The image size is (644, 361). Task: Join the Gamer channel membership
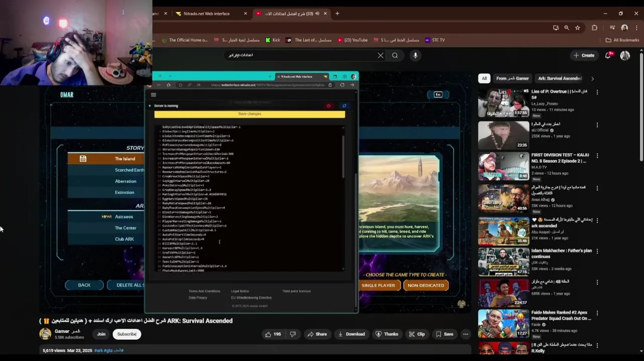[x=101, y=334]
